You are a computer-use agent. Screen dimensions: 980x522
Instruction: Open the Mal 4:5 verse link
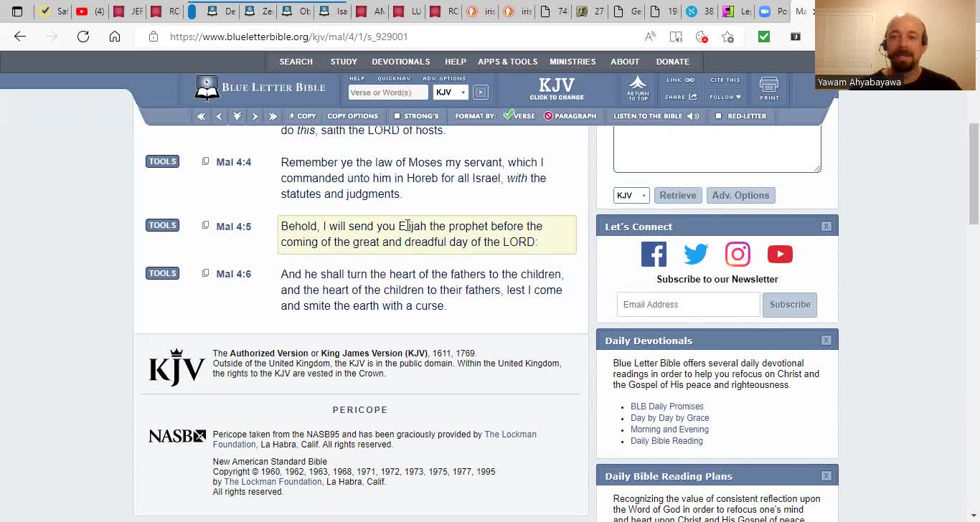[x=234, y=227]
